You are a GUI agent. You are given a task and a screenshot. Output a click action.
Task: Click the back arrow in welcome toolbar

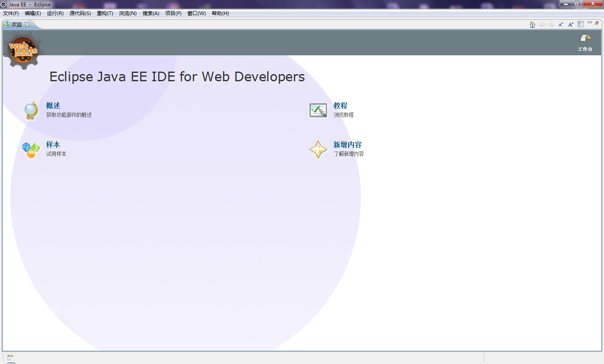tap(542, 24)
